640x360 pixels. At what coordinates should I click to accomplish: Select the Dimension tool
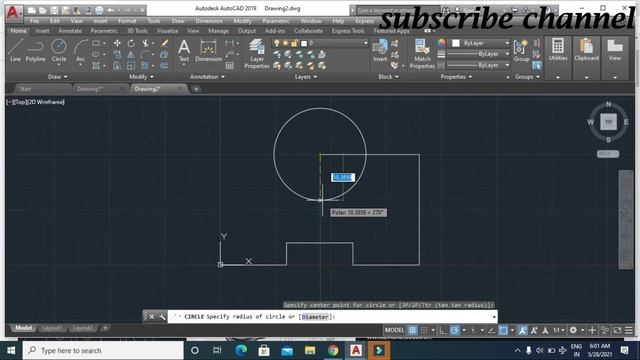(208, 51)
